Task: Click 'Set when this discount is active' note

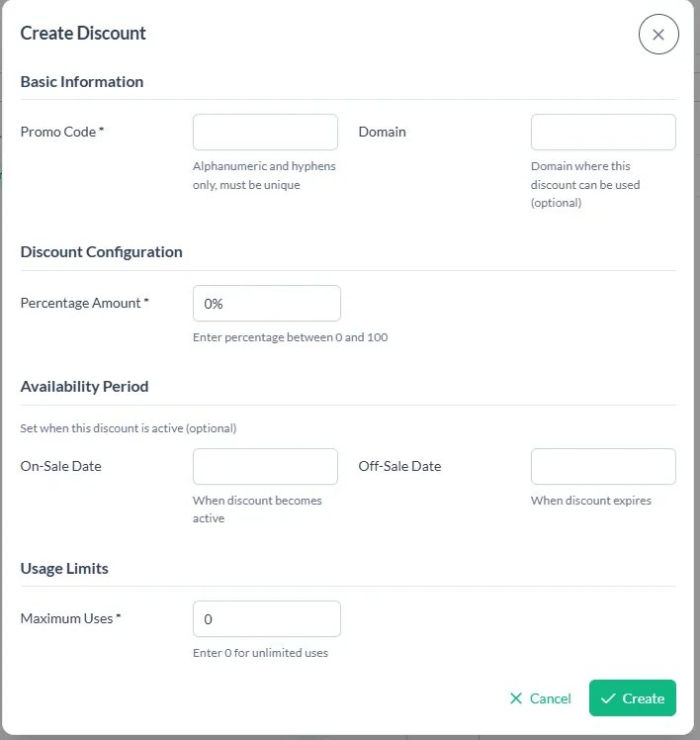Action: (x=129, y=428)
